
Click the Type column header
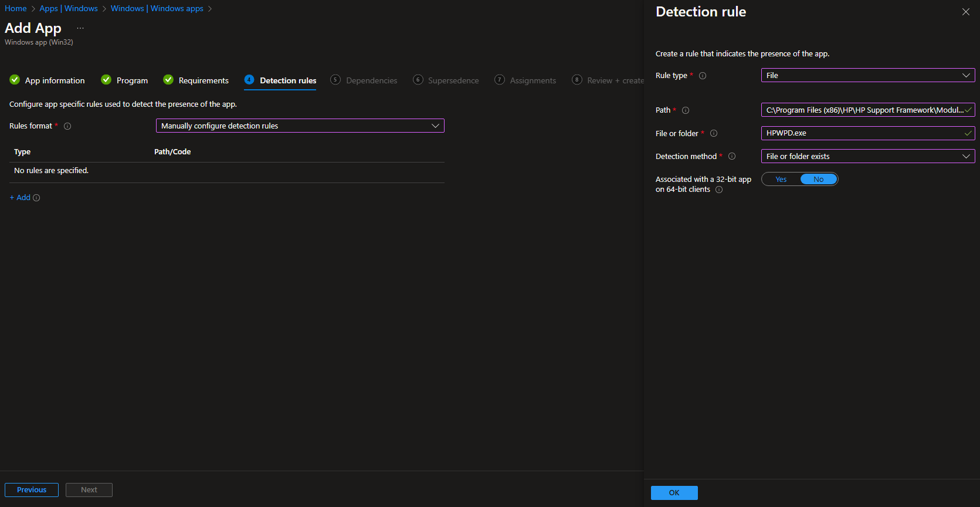(x=22, y=151)
